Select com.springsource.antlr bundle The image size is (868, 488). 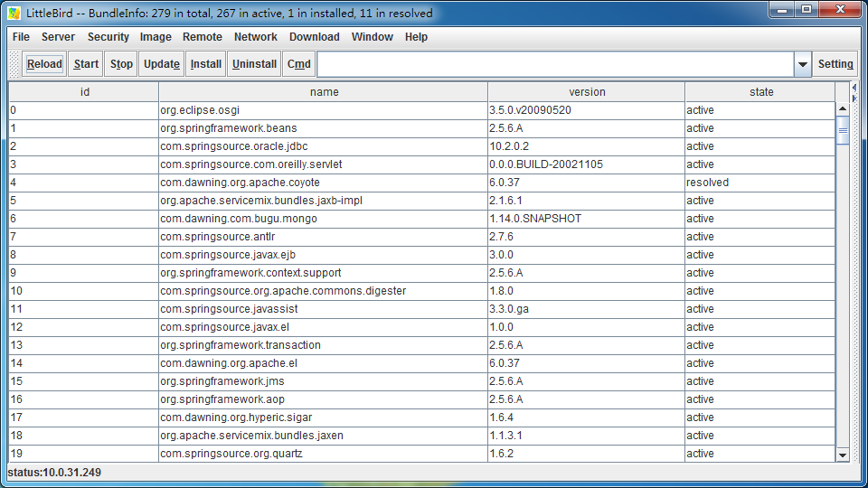[x=422, y=237]
